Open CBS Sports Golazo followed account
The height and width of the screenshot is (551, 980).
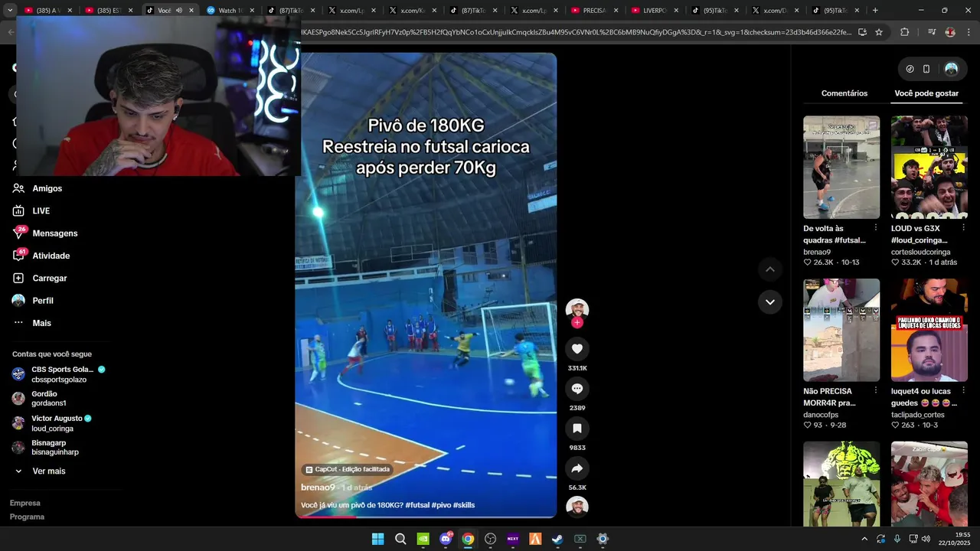pyautogui.click(x=59, y=374)
